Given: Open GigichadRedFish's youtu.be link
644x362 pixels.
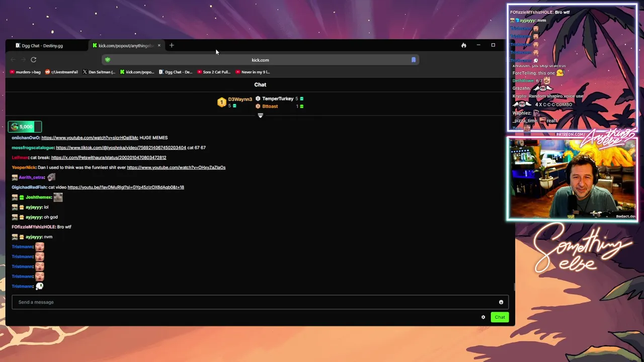Looking at the screenshot, I should click(x=126, y=187).
